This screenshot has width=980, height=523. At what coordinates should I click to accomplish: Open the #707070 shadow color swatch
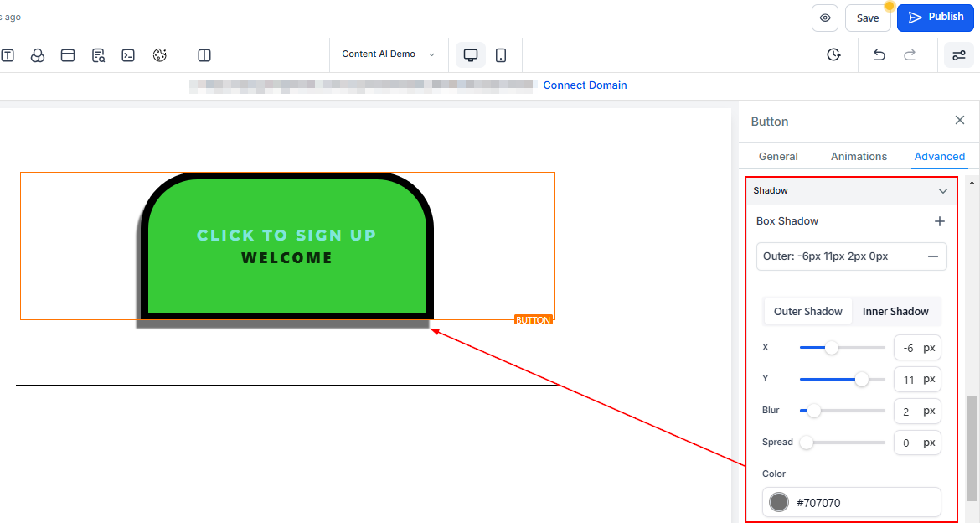(779, 502)
